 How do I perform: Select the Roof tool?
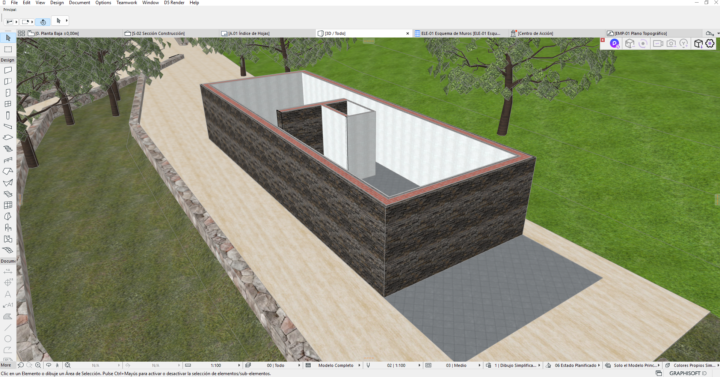(x=8, y=171)
